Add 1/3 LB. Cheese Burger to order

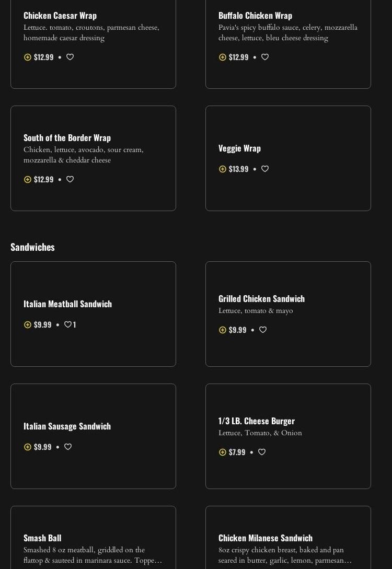tap(223, 452)
